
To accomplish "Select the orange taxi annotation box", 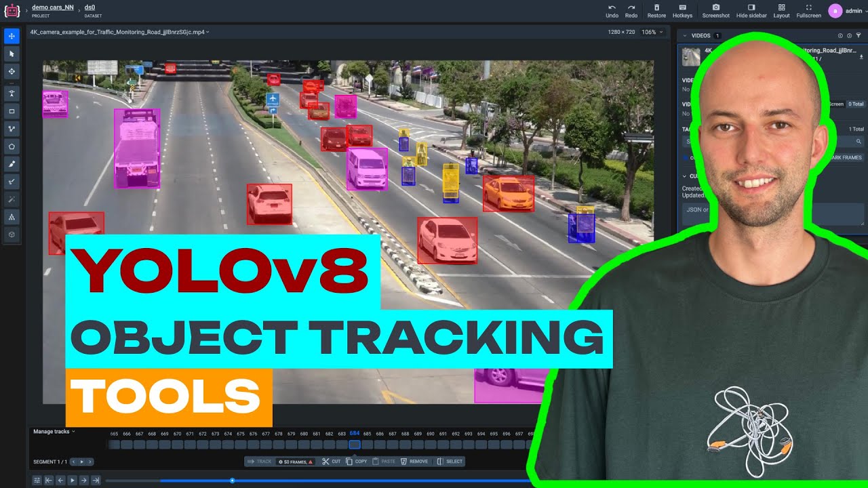I will [509, 193].
